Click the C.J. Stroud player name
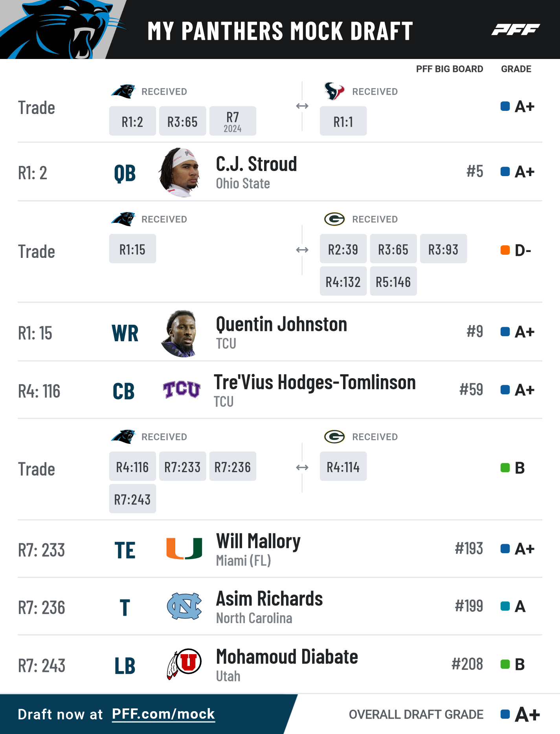This screenshot has height=734, width=560. click(256, 164)
